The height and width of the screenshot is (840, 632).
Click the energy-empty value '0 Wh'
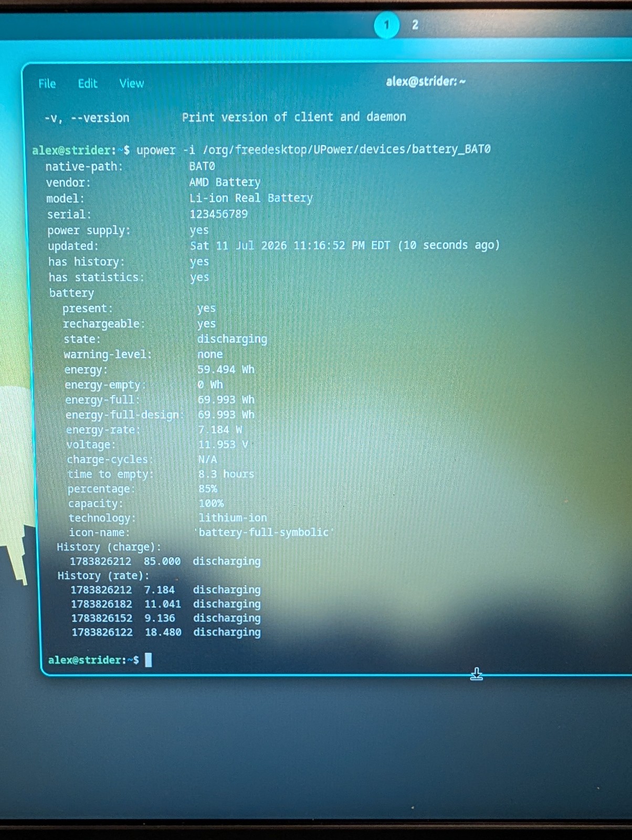(x=210, y=385)
